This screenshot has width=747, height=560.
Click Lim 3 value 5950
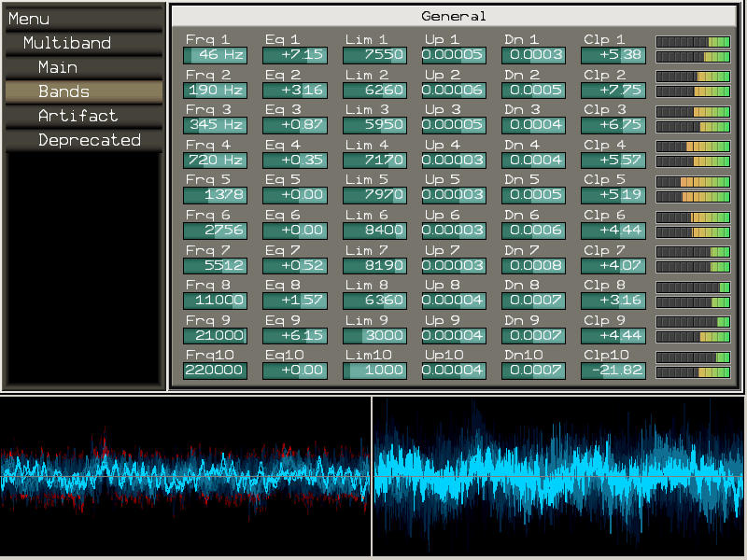pos(374,125)
